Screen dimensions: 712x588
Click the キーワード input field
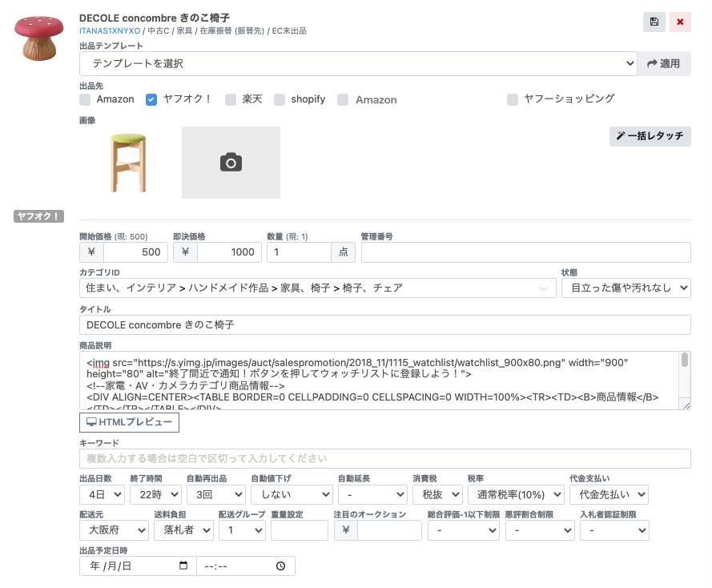(385, 458)
